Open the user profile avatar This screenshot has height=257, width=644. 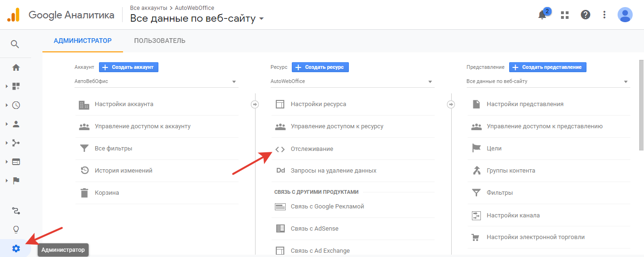(625, 15)
